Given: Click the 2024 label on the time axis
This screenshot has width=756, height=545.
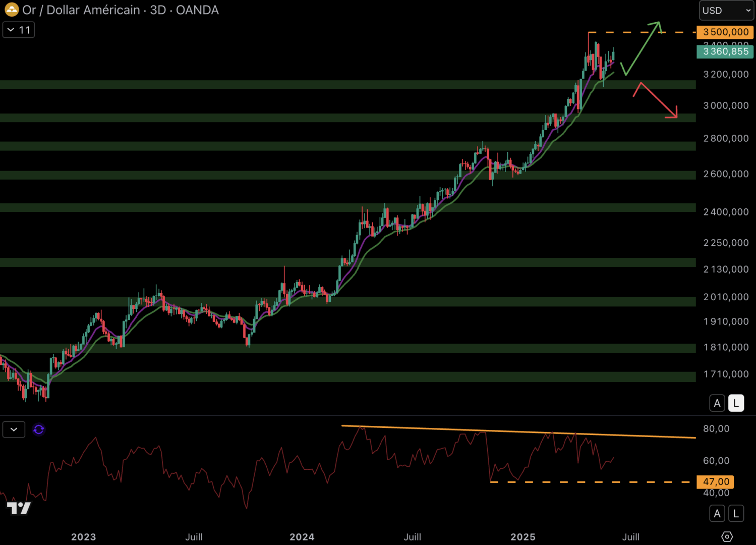Looking at the screenshot, I should tap(302, 537).
